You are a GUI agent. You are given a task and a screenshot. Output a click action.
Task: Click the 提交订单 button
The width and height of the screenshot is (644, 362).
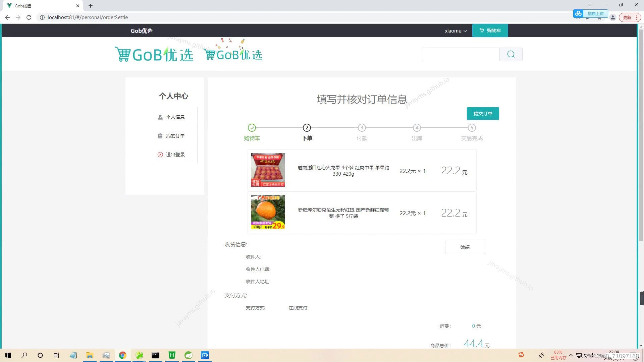[483, 113]
